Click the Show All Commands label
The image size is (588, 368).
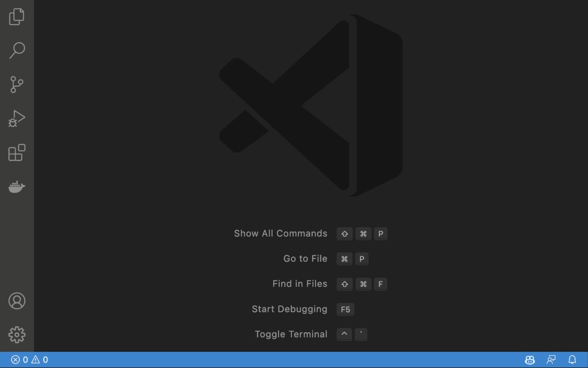pos(281,233)
